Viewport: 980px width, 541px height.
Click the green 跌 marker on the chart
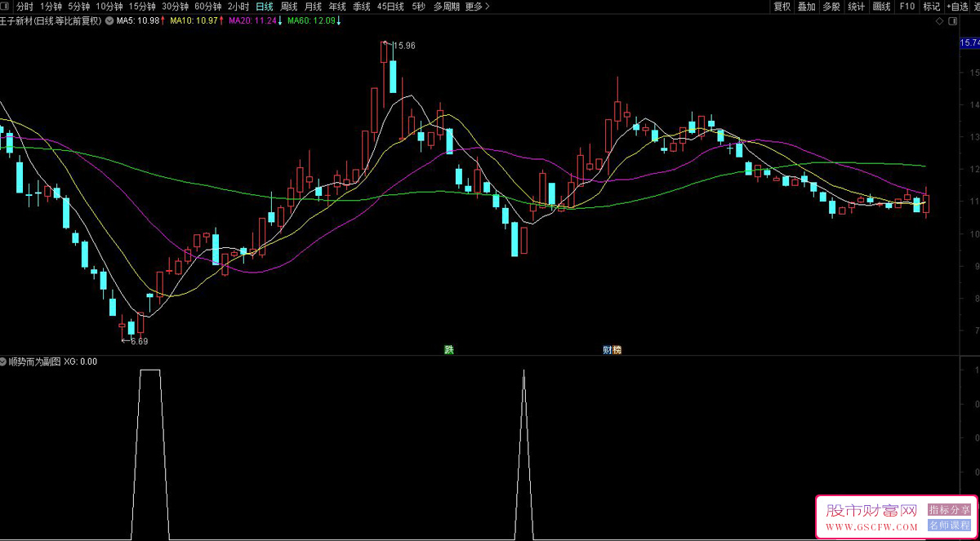coord(448,349)
